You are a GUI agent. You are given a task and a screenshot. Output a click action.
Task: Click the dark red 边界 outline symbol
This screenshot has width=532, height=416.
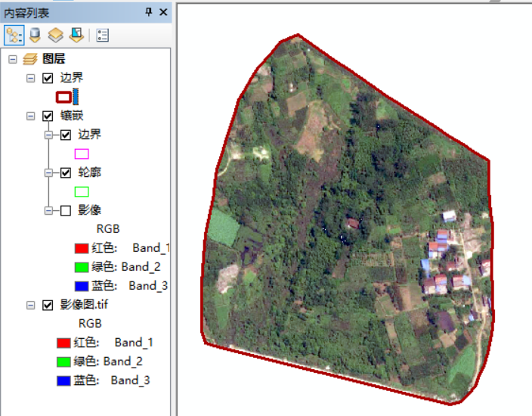point(63,97)
